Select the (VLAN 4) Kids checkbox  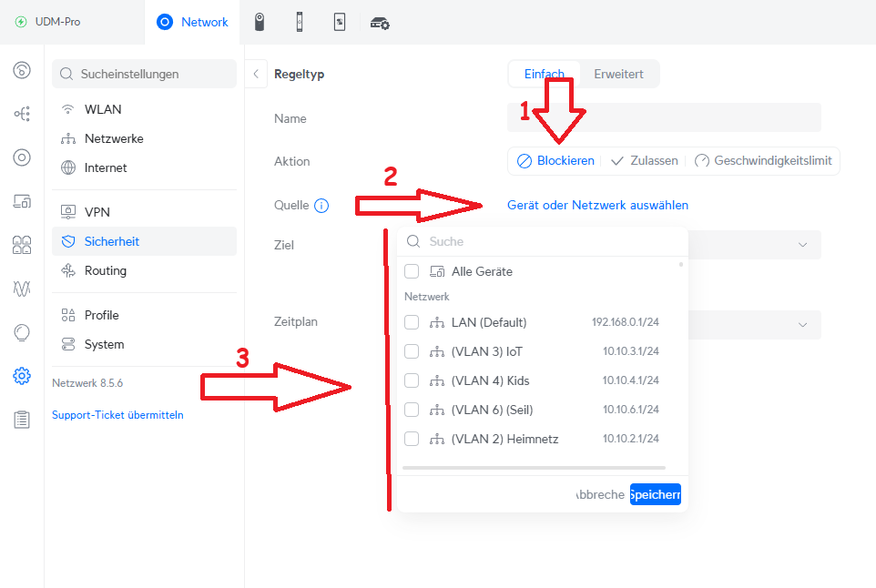412,380
